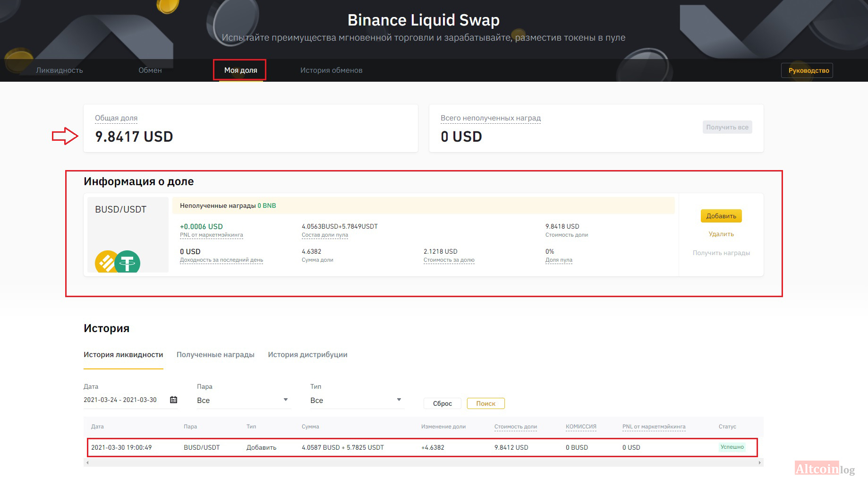Screen dimensions: 868x487
Task: Reset filters with Сброс button
Action: (443, 403)
